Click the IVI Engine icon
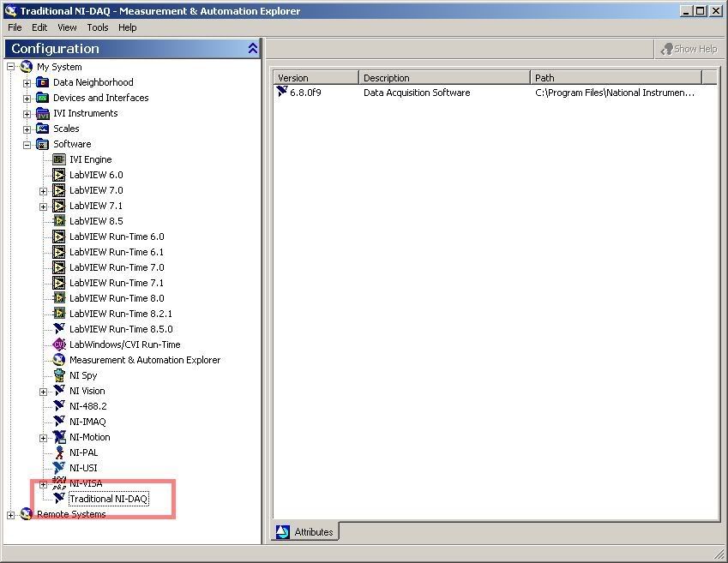This screenshot has height=563, width=728. [x=59, y=159]
